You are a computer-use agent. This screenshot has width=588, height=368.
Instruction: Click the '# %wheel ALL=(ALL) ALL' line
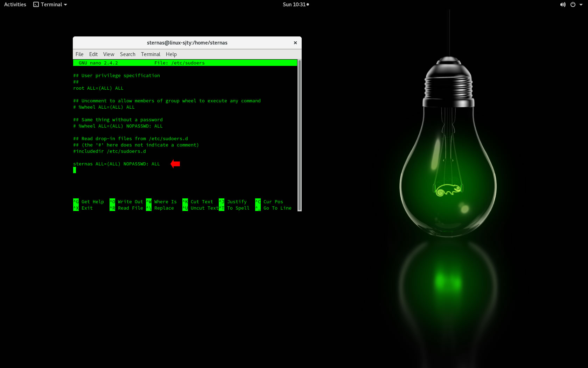pos(104,107)
